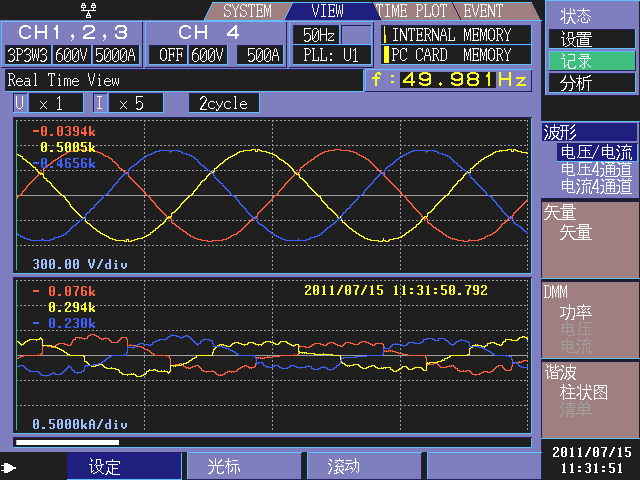Screen dimensions: 640x480
Task: Click the PLL: U1 source indicator
Action: (x=331, y=55)
